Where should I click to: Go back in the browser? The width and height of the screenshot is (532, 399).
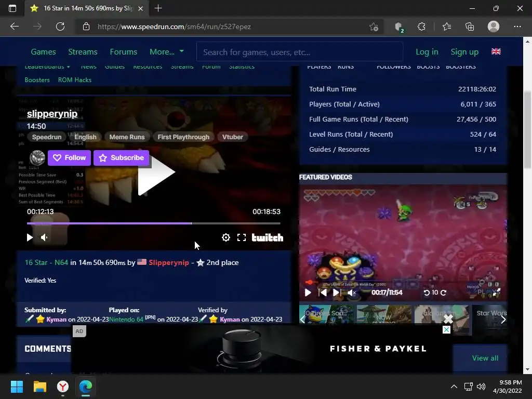click(x=15, y=26)
